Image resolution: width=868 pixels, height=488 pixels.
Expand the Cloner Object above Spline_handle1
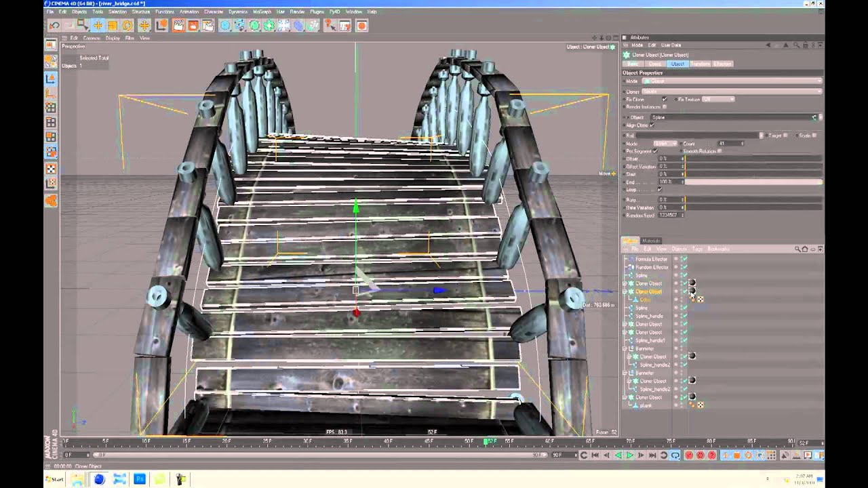click(625, 332)
